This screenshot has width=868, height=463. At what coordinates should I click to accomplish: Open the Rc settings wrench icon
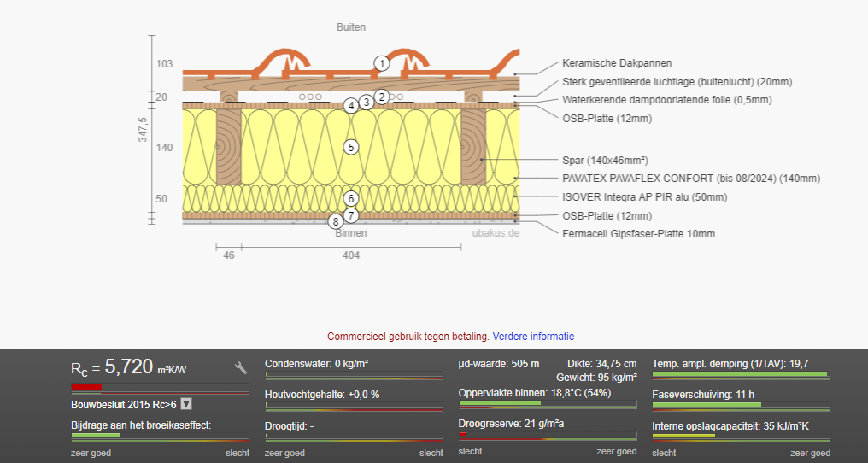pos(241,367)
